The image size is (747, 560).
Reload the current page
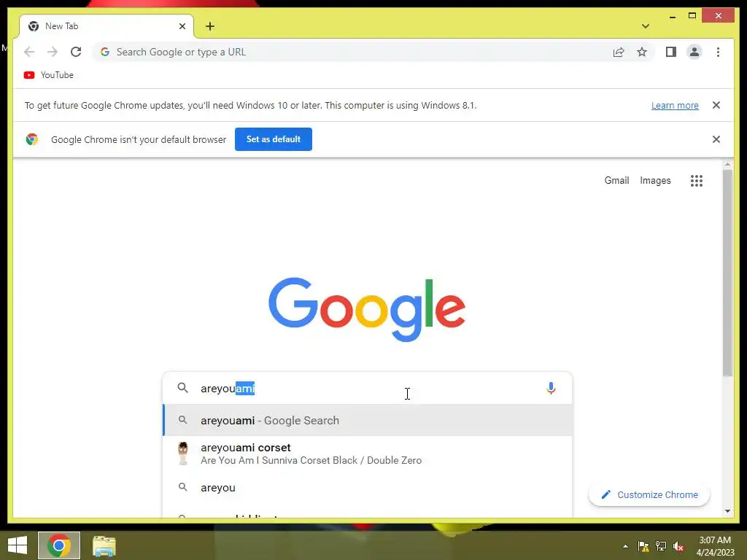click(x=76, y=52)
